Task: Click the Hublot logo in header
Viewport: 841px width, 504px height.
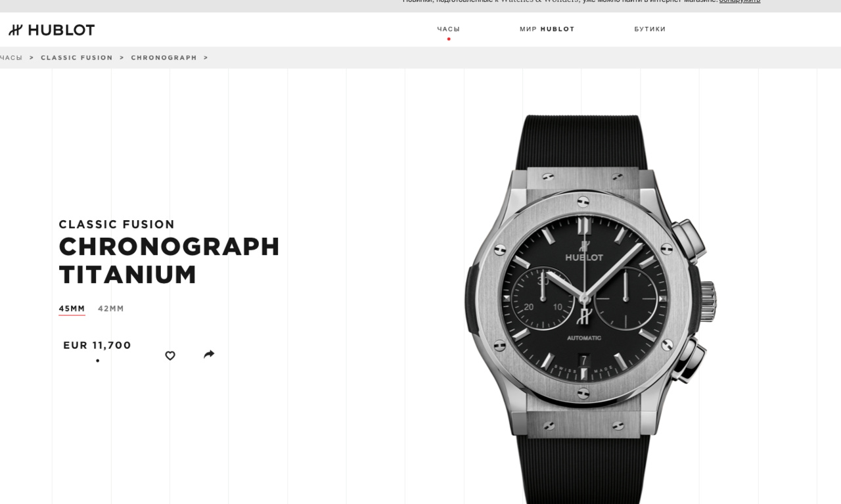Action: (51, 30)
